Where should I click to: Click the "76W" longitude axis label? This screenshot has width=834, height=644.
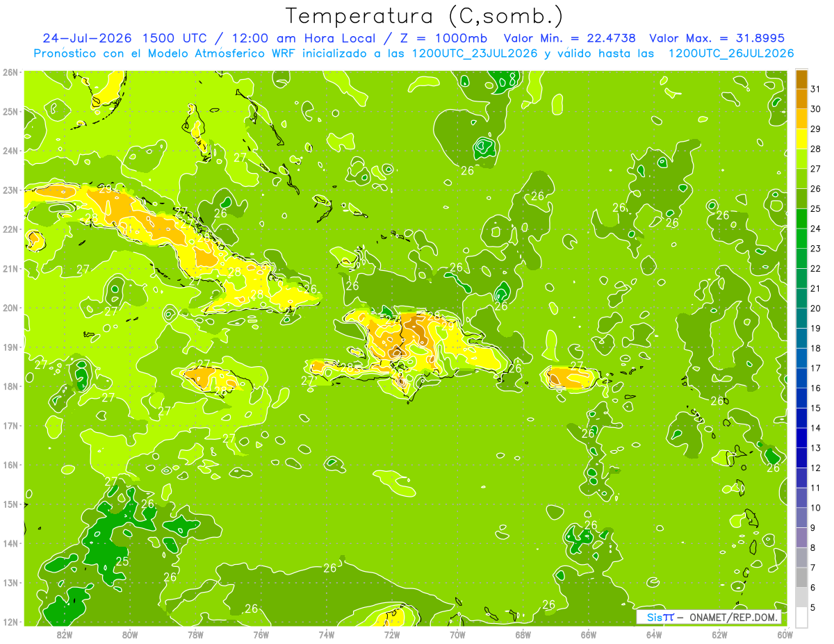tap(261, 634)
